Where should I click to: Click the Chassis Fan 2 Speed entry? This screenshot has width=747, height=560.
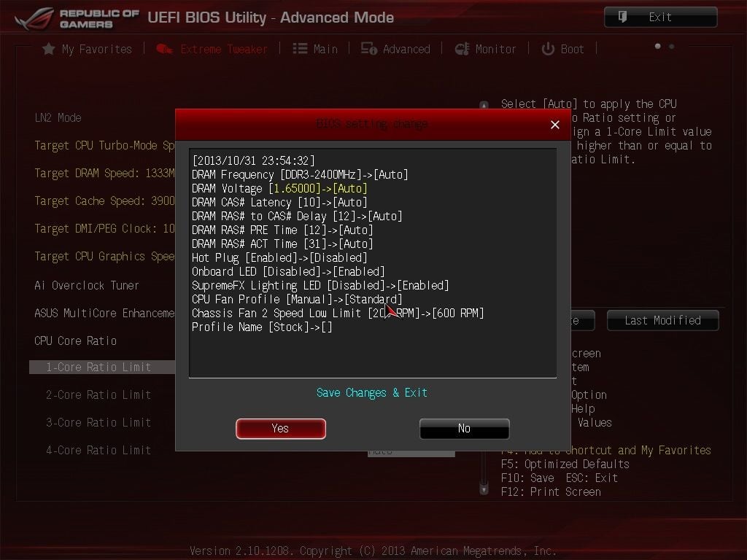[x=338, y=313]
